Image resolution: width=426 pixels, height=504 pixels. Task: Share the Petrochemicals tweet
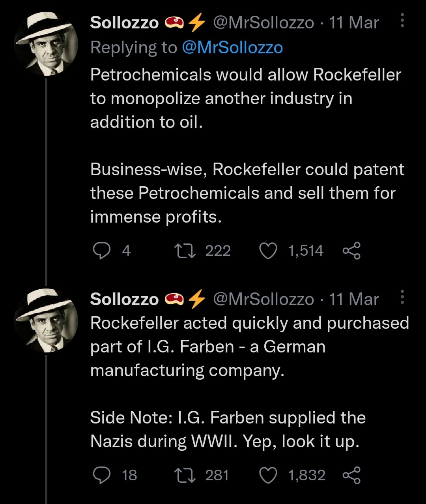pos(351,251)
